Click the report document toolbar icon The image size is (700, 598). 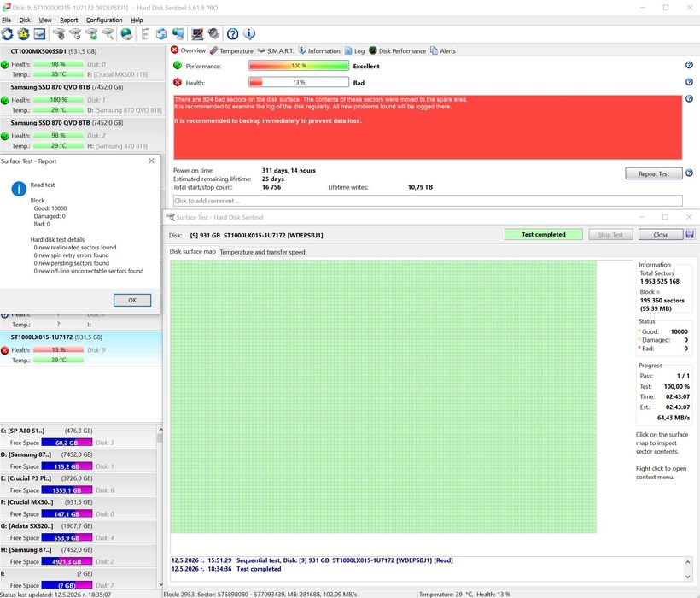pyautogui.click(x=145, y=34)
